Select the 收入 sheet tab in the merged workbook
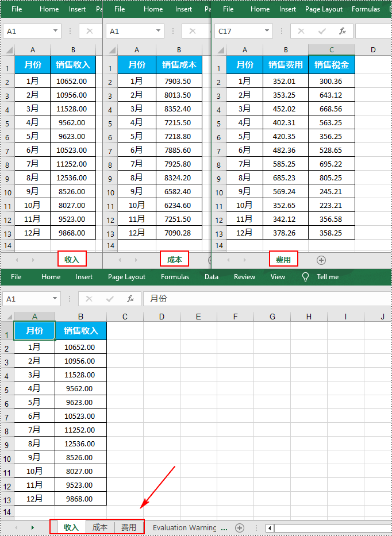The height and width of the screenshot is (536, 392). click(71, 528)
